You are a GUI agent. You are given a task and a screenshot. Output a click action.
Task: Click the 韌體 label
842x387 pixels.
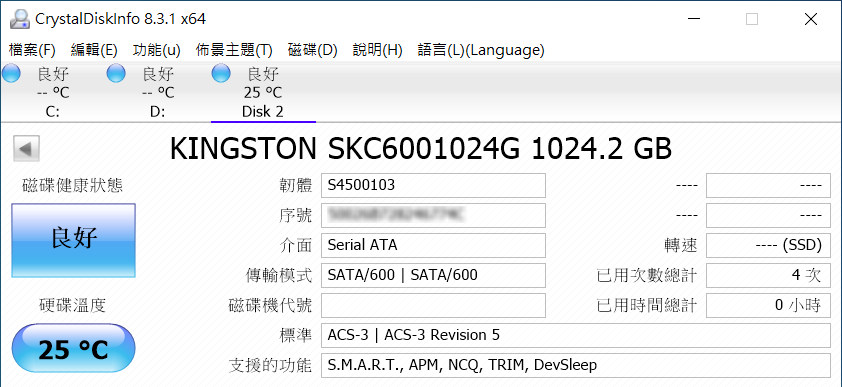coord(296,186)
